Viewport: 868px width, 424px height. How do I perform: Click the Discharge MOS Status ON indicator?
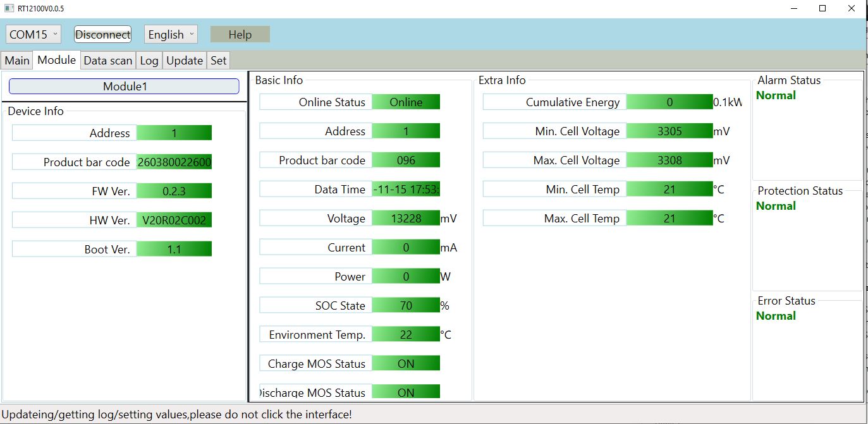coord(406,392)
